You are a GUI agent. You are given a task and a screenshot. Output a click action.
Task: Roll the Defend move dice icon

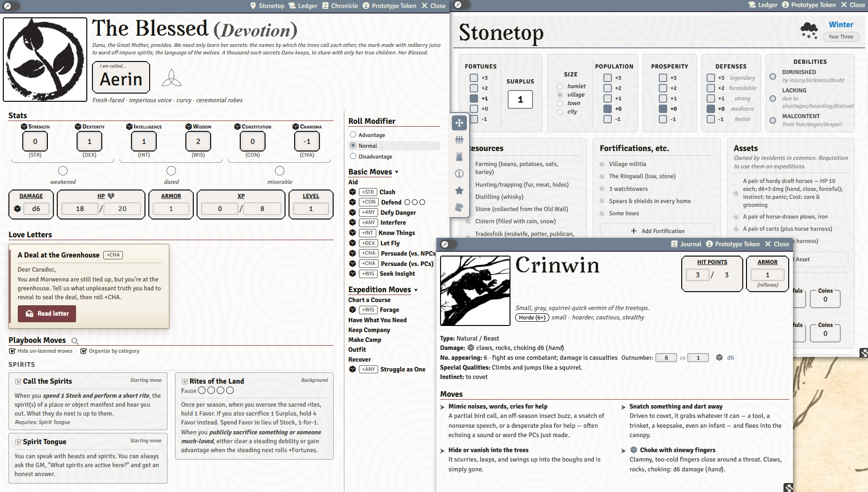[352, 202]
